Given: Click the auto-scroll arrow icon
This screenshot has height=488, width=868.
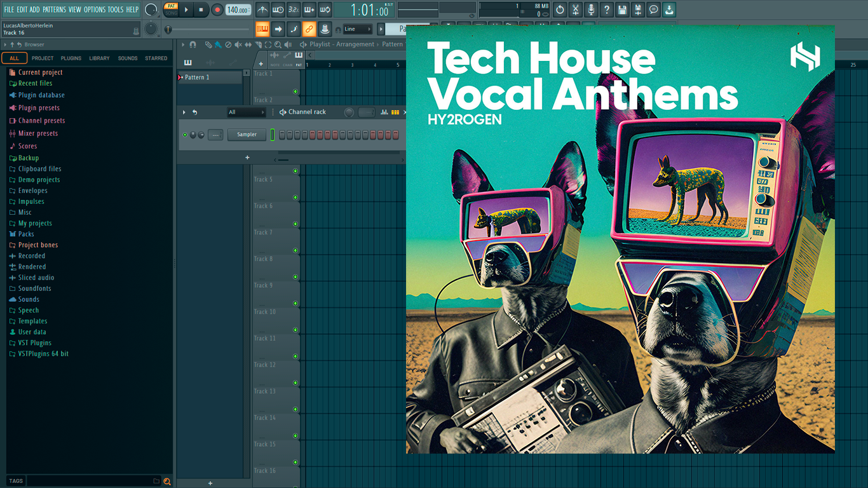Looking at the screenshot, I should point(278,29).
